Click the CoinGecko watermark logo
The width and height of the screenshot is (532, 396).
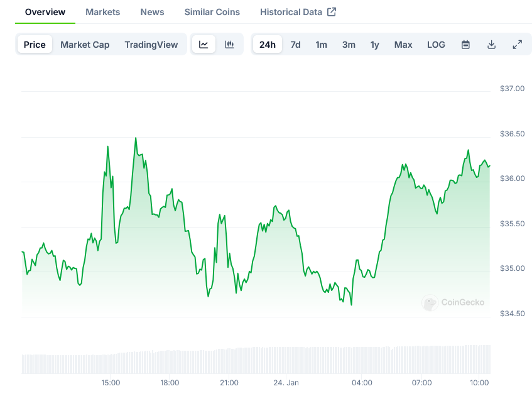pos(453,302)
